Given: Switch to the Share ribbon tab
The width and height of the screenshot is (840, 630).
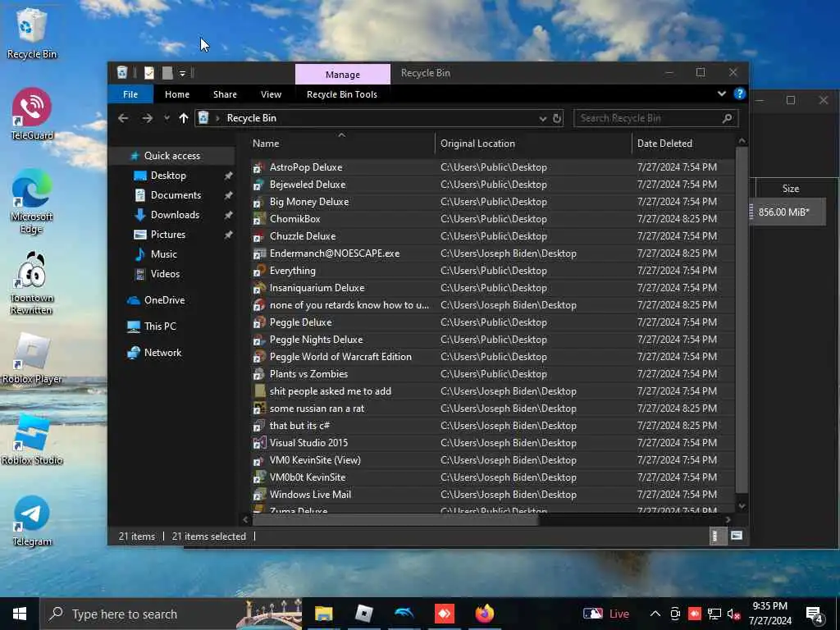Looking at the screenshot, I should [x=225, y=94].
